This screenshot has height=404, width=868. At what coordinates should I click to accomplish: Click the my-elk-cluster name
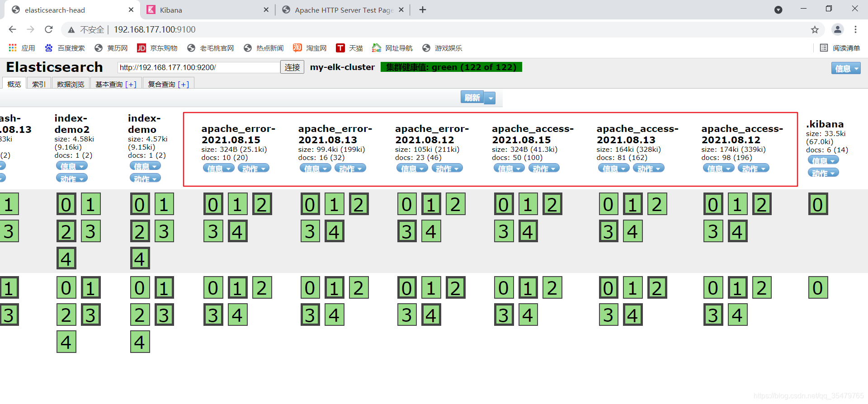[342, 67]
